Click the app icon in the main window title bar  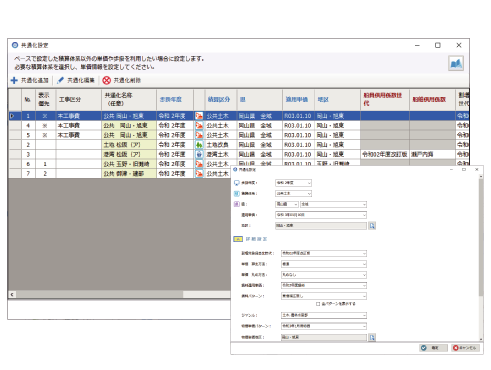15,45
